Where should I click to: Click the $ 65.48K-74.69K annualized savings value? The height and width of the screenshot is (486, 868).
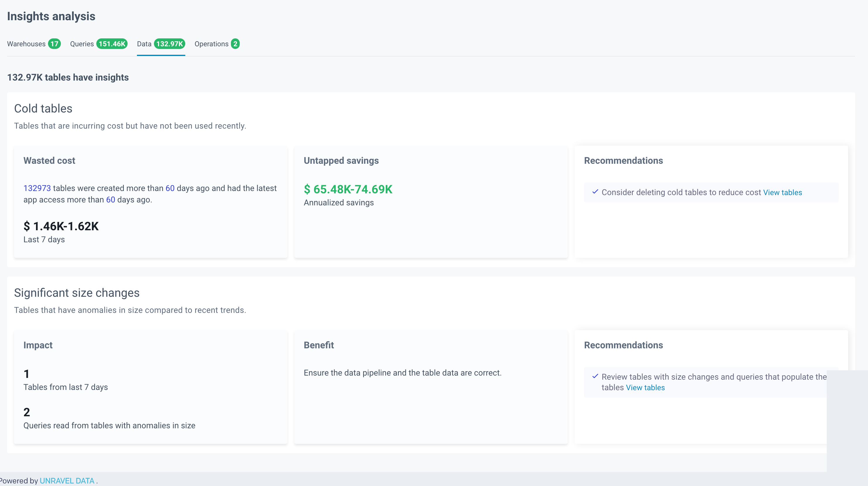tap(348, 189)
